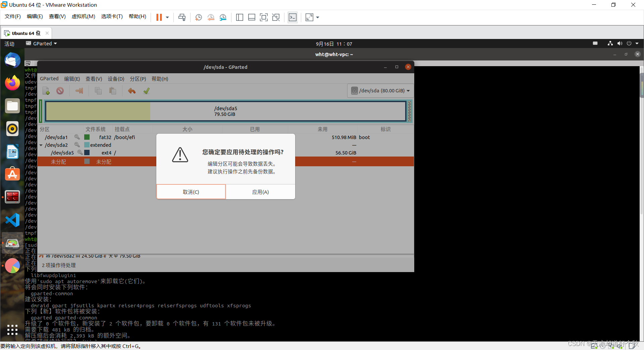Collapse the /dev/sda2 tree expander
Viewport: 644px width, 350px height.
(x=41, y=145)
